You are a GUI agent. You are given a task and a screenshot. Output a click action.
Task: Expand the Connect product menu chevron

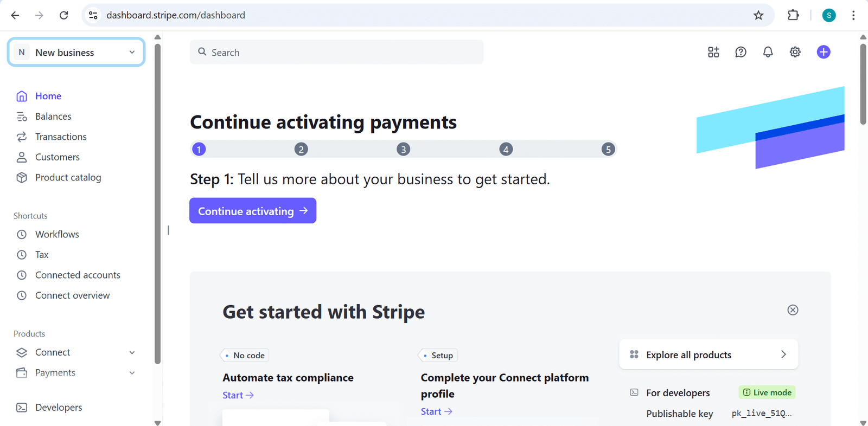(132, 353)
